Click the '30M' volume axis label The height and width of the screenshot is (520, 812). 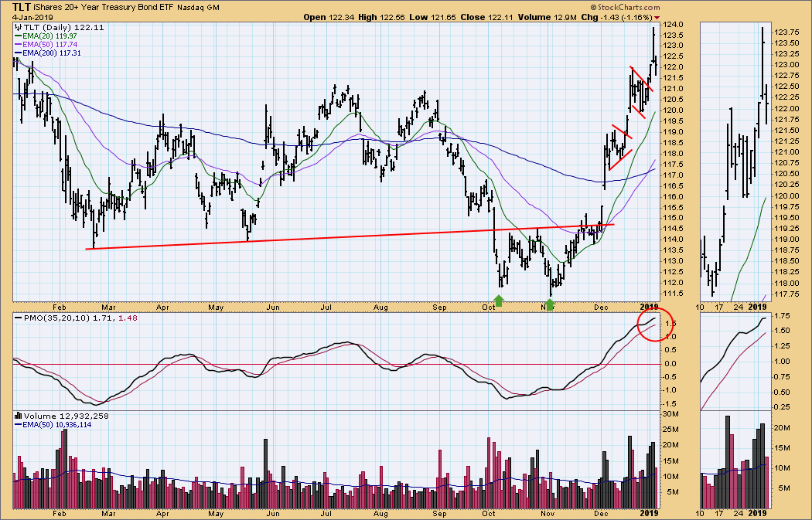(672, 414)
